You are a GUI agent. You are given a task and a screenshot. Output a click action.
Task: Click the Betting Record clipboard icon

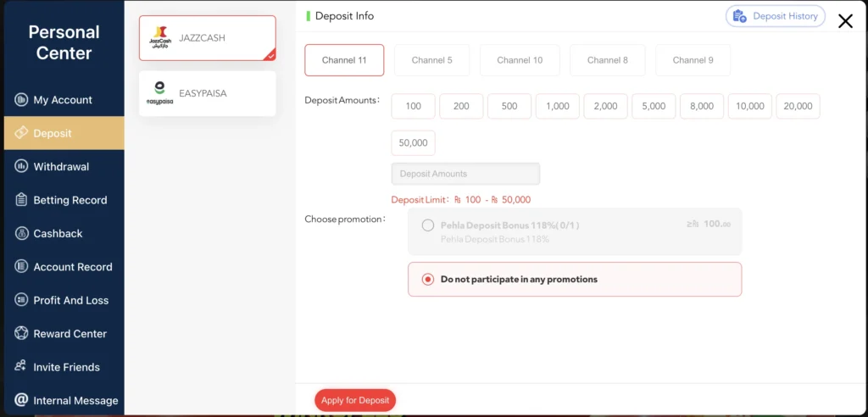pos(21,200)
